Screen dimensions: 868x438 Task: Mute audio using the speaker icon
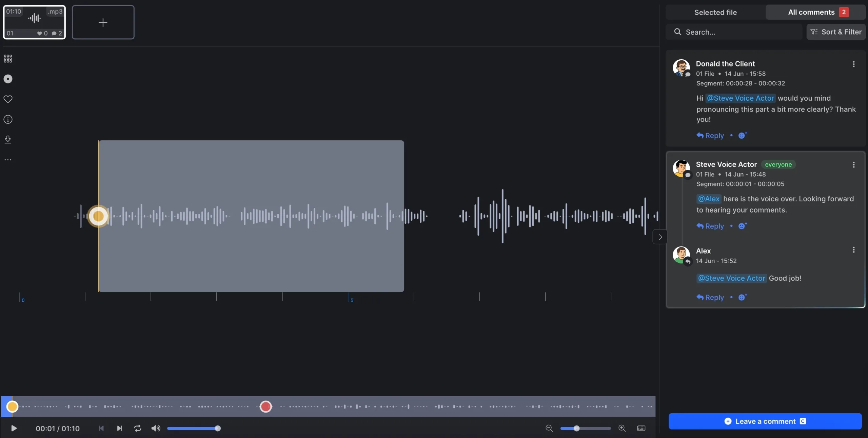coord(155,428)
